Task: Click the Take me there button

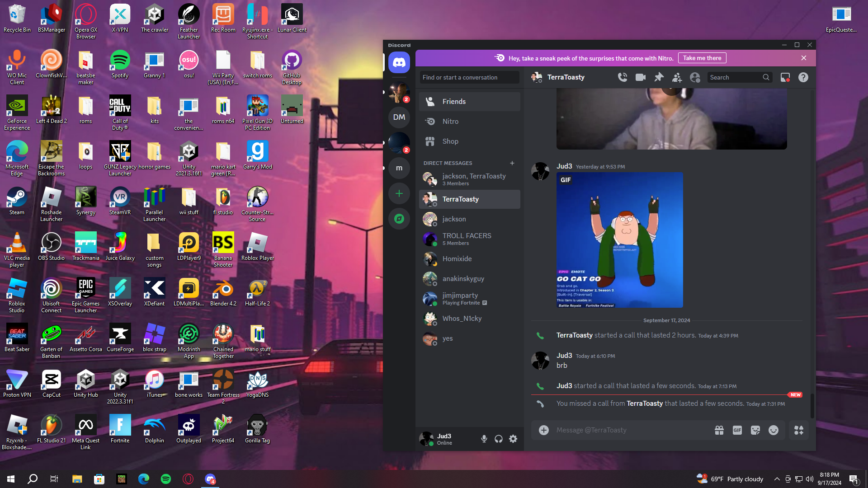Action: coord(702,58)
